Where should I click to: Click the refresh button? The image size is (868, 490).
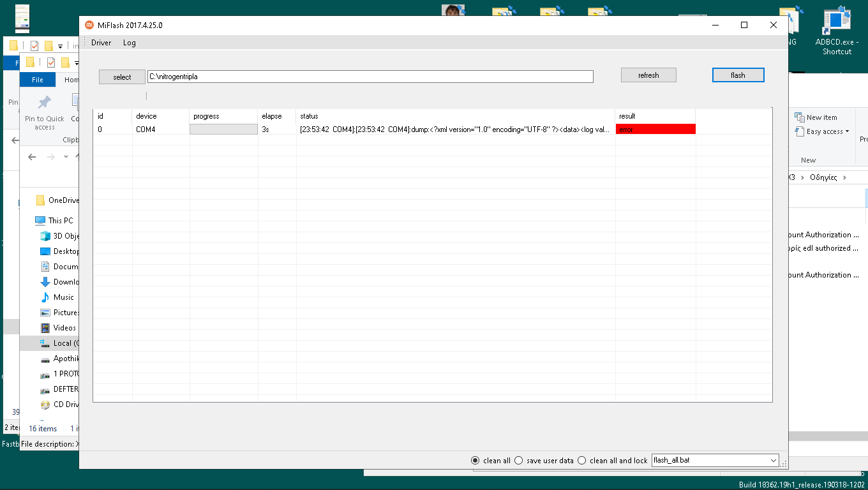pyautogui.click(x=648, y=75)
